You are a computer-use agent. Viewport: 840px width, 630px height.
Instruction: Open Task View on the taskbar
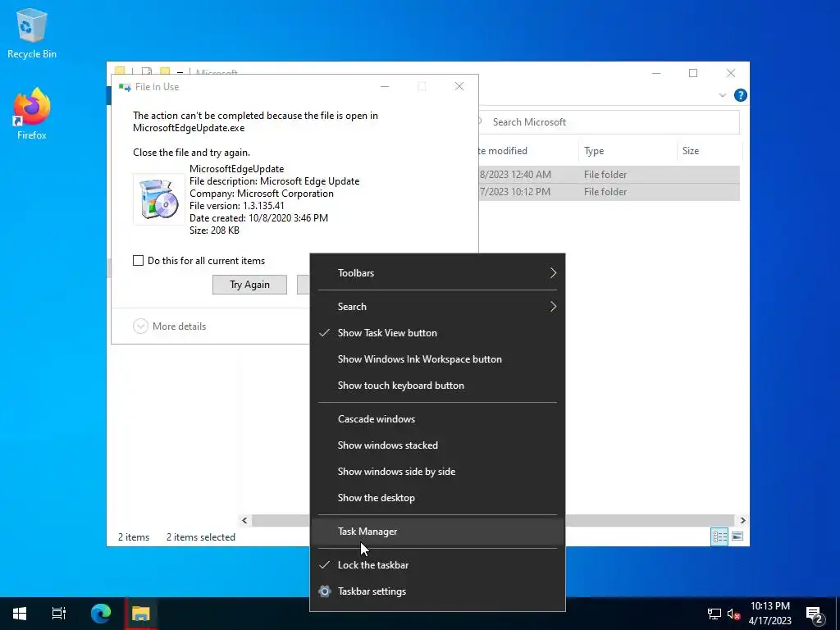[59, 614]
